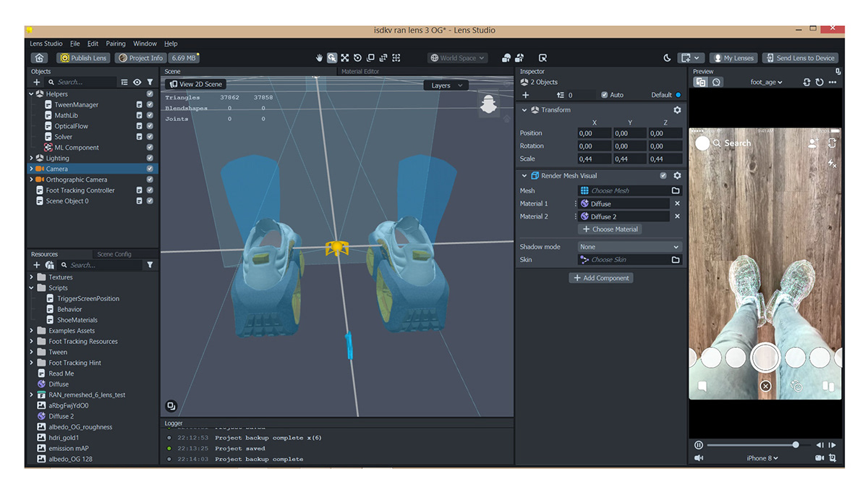This screenshot has width=868, height=493.
Task: Restart the preview with the reload icon
Action: (x=820, y=82)
